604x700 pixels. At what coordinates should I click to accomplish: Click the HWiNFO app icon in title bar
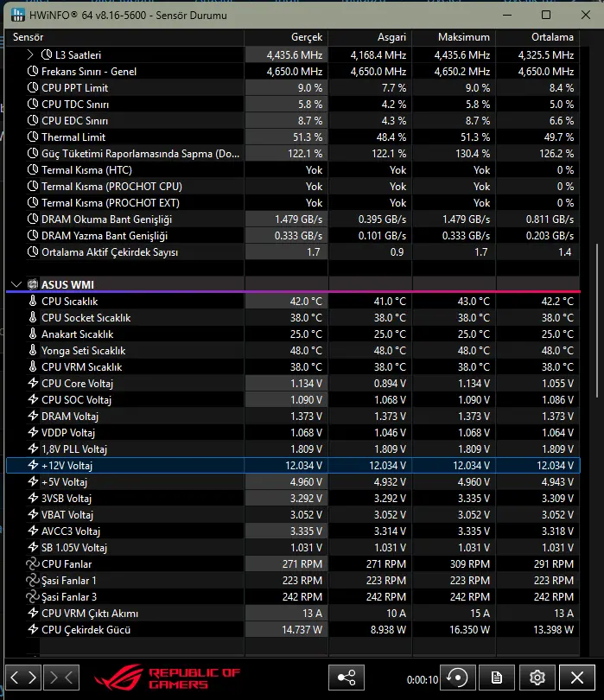coord(17,15)
